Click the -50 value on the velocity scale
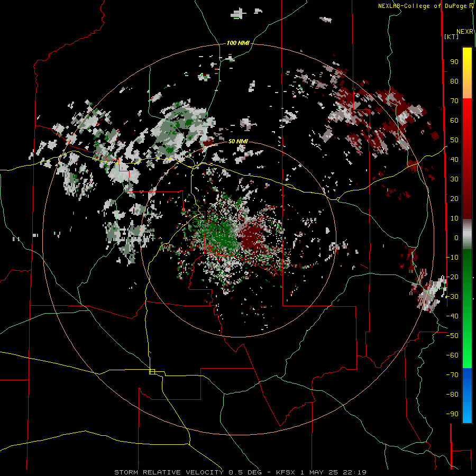The width and height of the screenshot is (476, 476). (452, 336)
